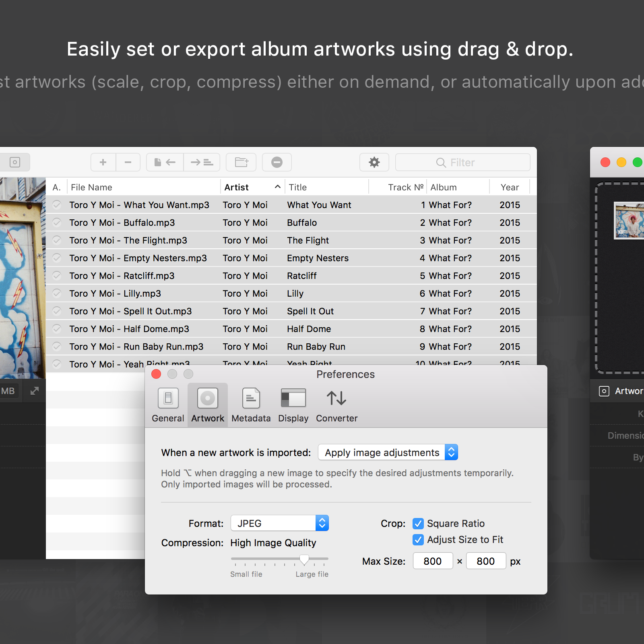Click the title cell "Ratcliff"
This screenshot has width=644, height=644.
tap(302, 276)
